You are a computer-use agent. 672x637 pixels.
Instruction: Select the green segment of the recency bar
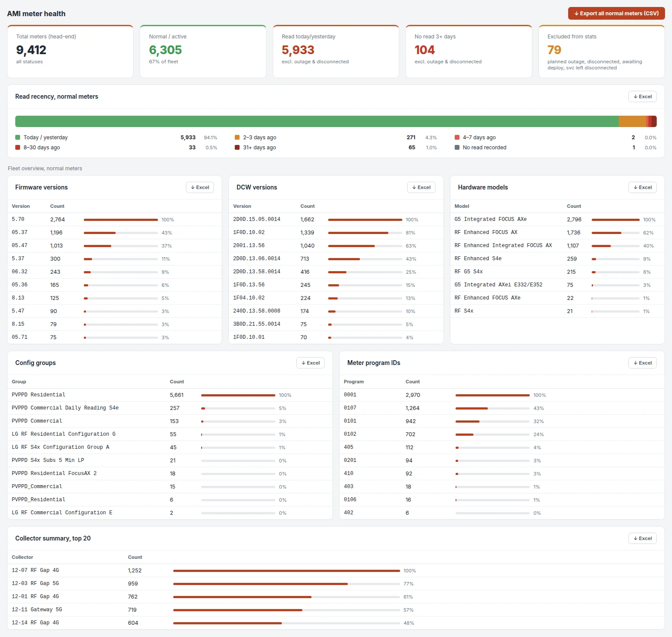(317, 121)
